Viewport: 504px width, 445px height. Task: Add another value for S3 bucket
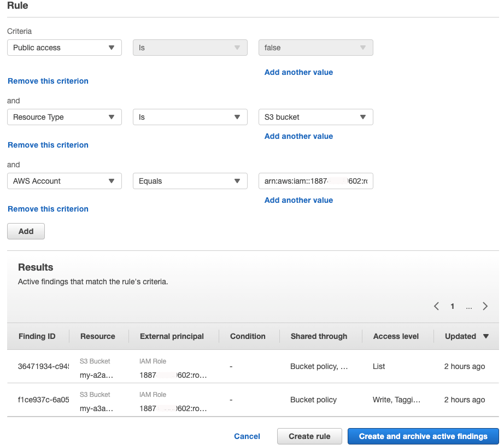[298, 136]
